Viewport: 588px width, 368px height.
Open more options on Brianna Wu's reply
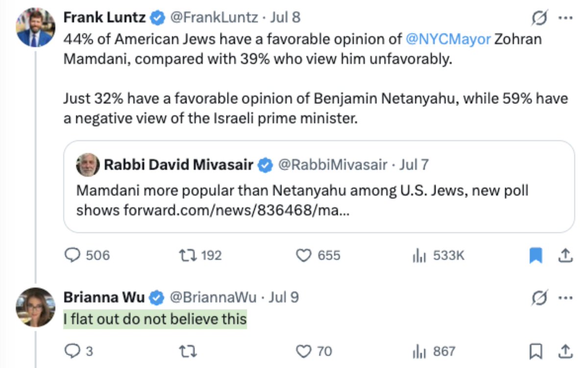[x=565, y=297]
